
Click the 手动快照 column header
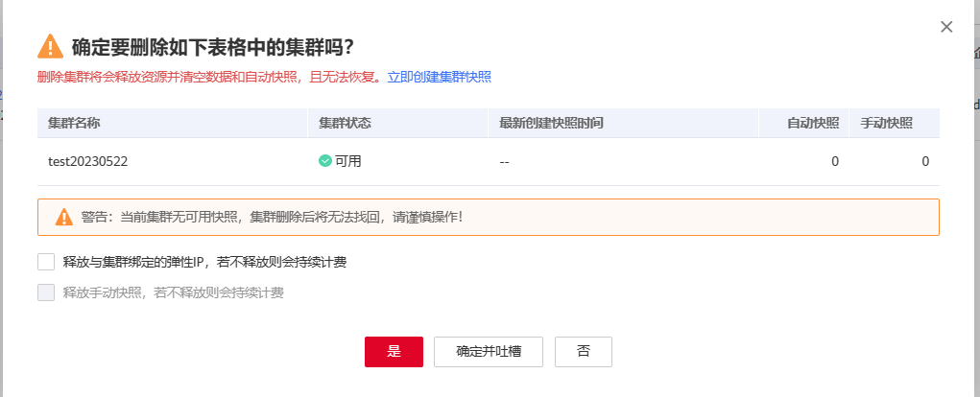click(886, 124)
